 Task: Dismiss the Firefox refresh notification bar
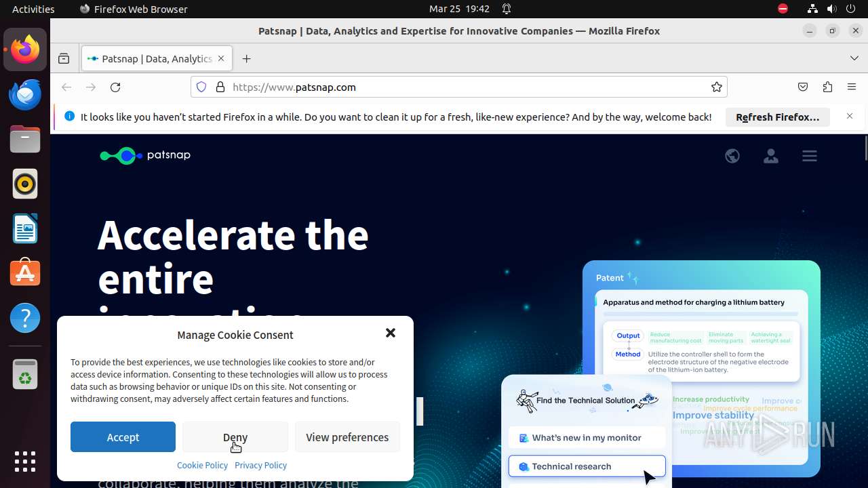pyautogui.click(x=850, y=117)
